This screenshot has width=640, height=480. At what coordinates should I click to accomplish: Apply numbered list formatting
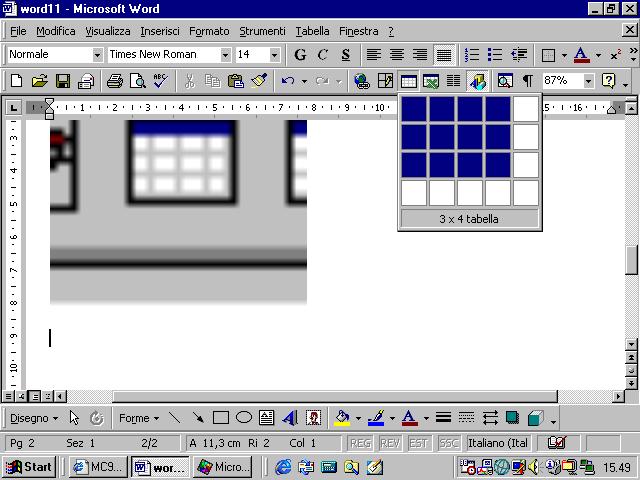[x=472, y=54]
